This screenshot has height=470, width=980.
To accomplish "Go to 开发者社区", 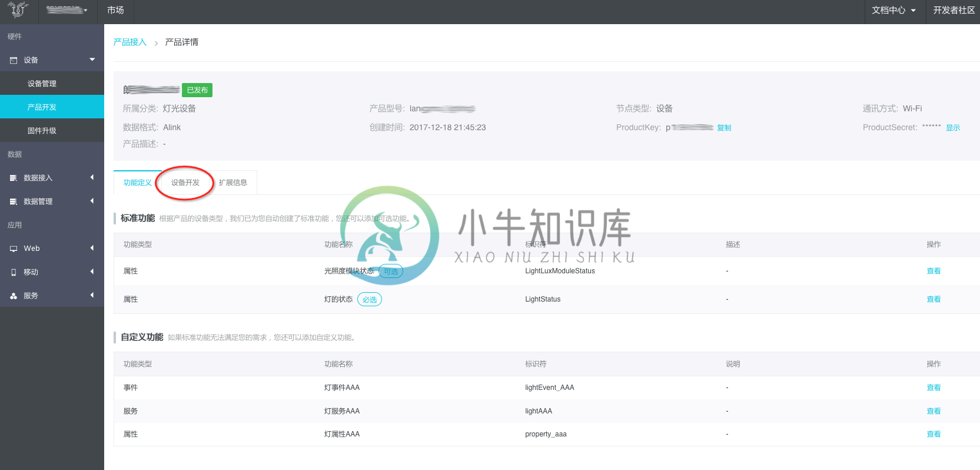I will tap(954, 11).
